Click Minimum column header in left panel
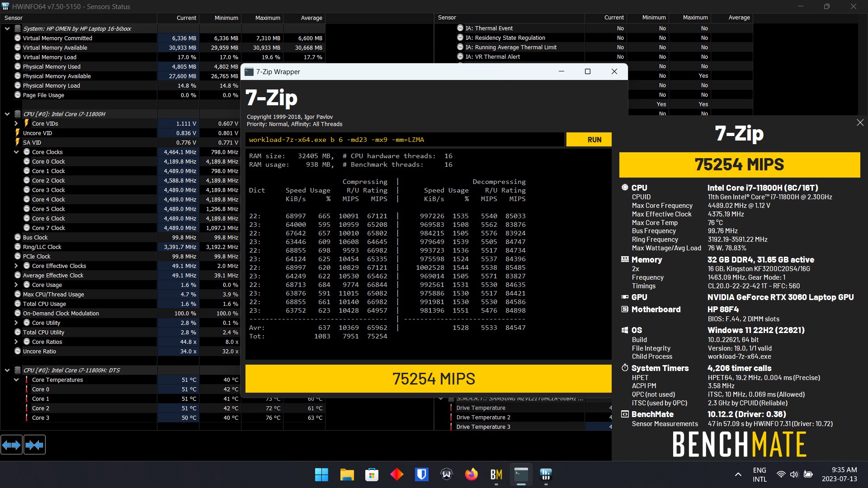The width and height of the screenshot is (868, 488). tap(221, 18)
